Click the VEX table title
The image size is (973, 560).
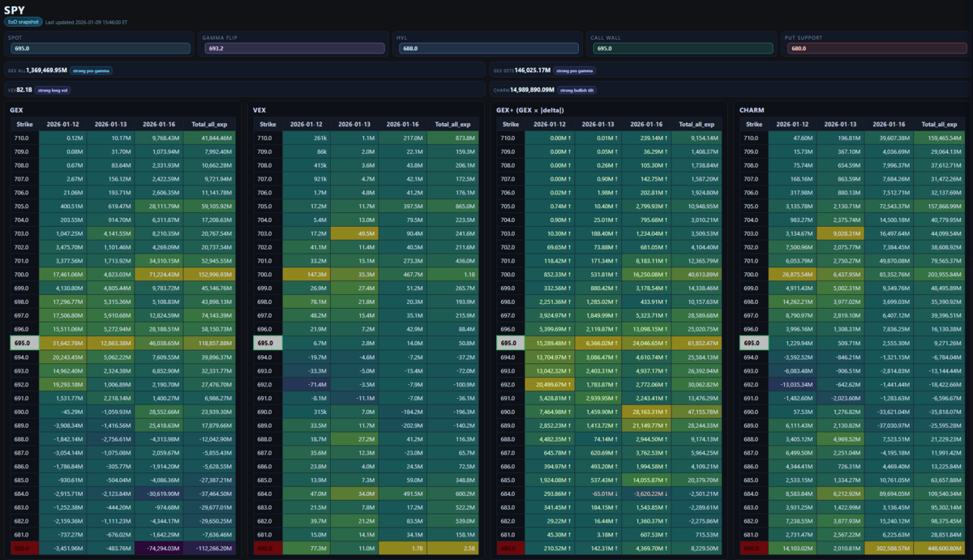point(260,109)
